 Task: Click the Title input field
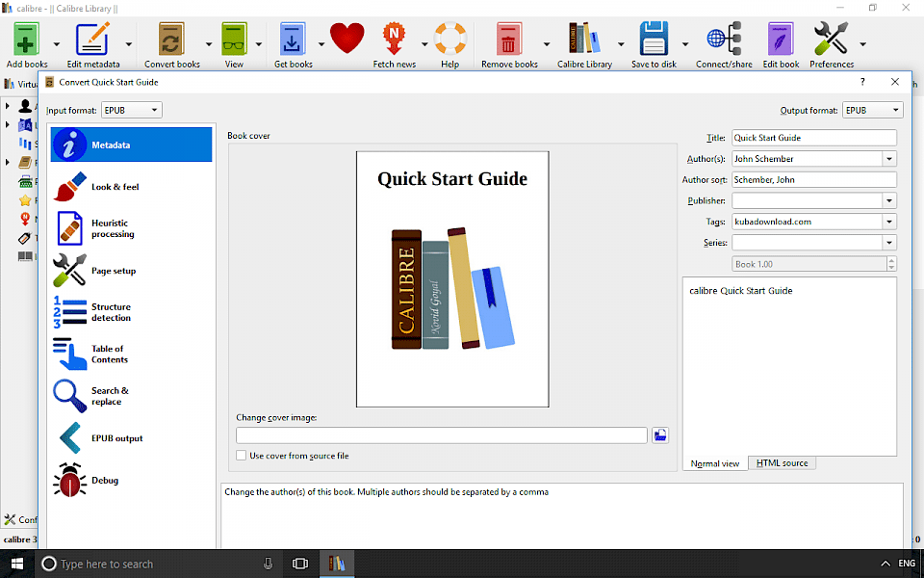click(x=814, y=138)
